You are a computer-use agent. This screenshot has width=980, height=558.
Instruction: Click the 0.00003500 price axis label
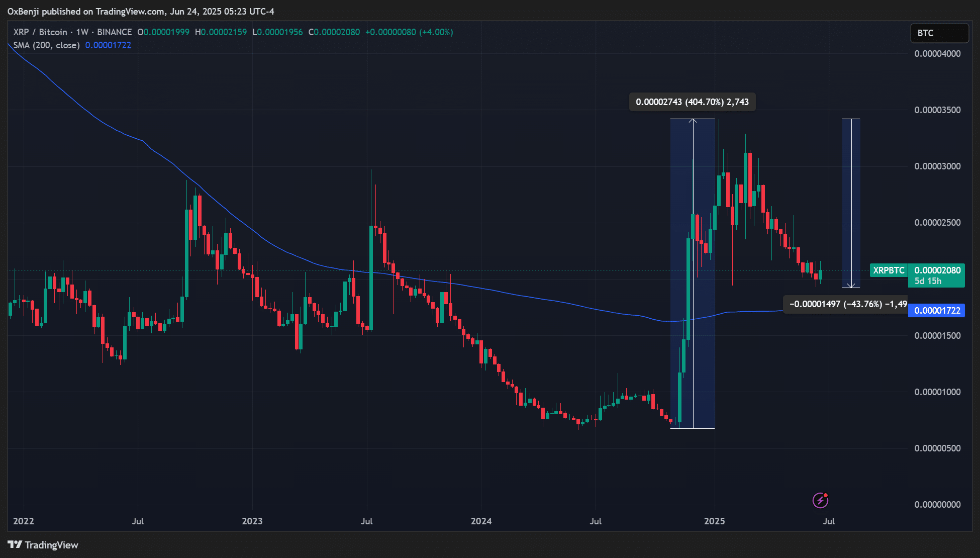click(937, 110)
